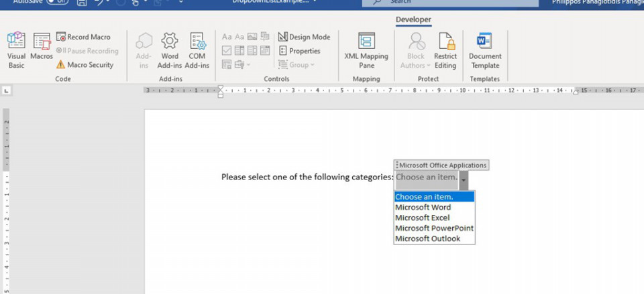Choose Microsoft PowerPoint in the dropdown list

434,228
